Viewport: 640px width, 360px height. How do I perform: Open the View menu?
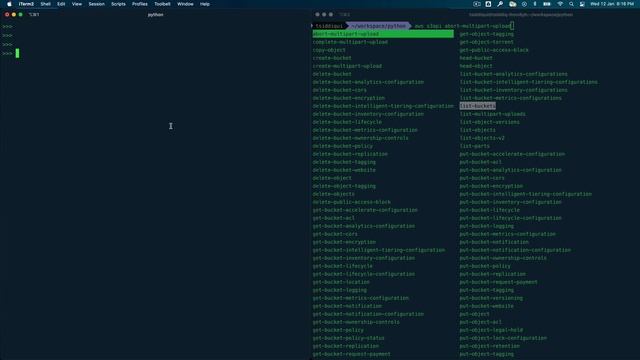point(77,4)
